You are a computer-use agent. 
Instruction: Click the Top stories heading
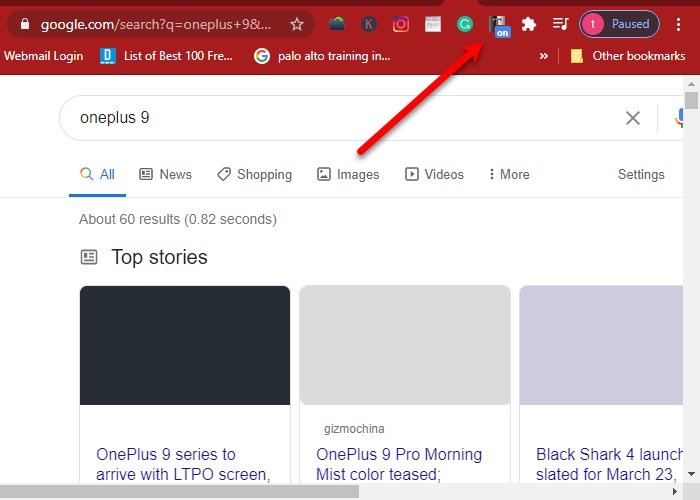pyautogui.click(x=159, y=257)
